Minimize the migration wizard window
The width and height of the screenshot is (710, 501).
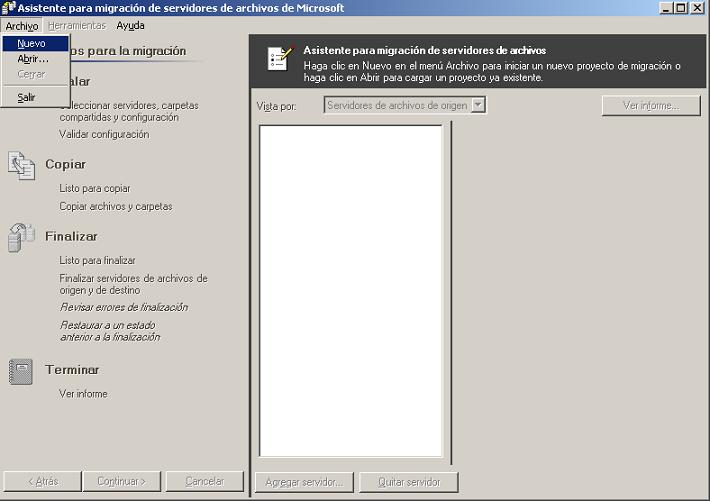[x=667, y=8]
